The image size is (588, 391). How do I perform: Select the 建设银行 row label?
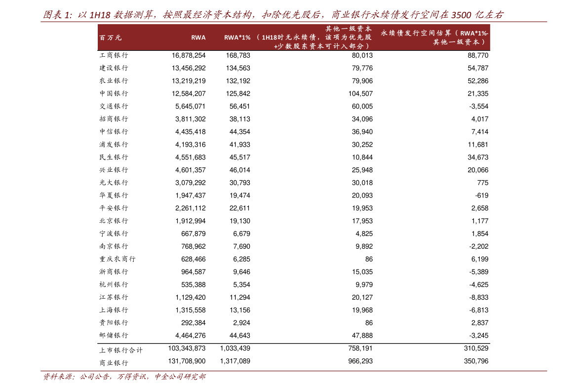pyautogui.click(x=114, y=68)
